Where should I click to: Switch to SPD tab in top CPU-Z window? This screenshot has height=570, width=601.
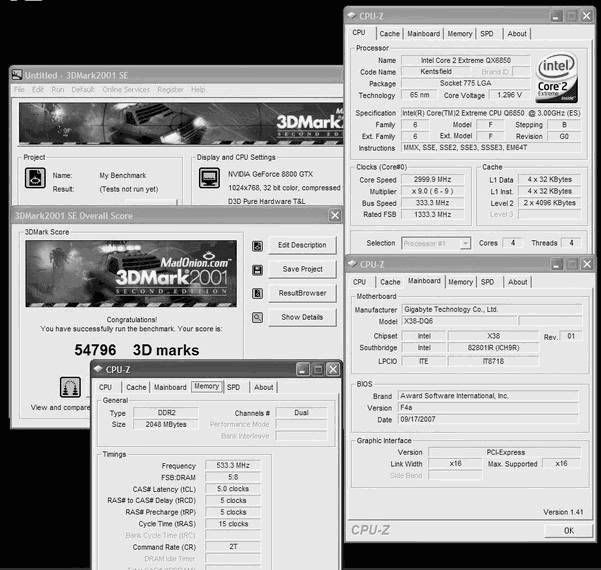tap(487, 34)
